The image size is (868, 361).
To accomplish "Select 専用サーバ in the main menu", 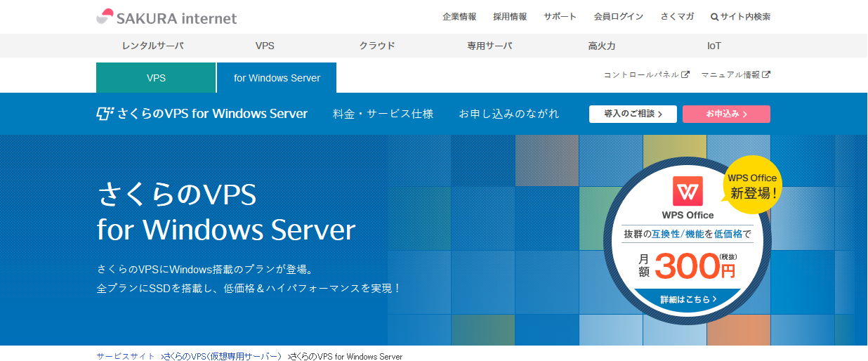I will click(489, 46).
